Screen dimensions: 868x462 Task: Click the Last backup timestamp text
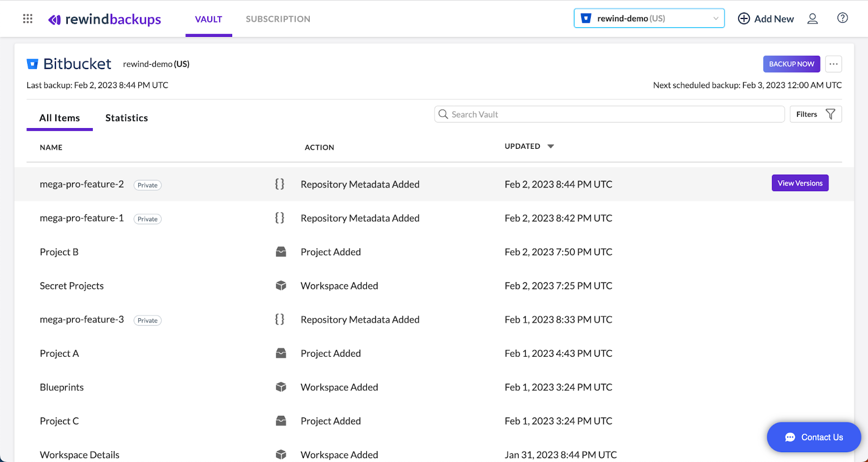(98, 85)
